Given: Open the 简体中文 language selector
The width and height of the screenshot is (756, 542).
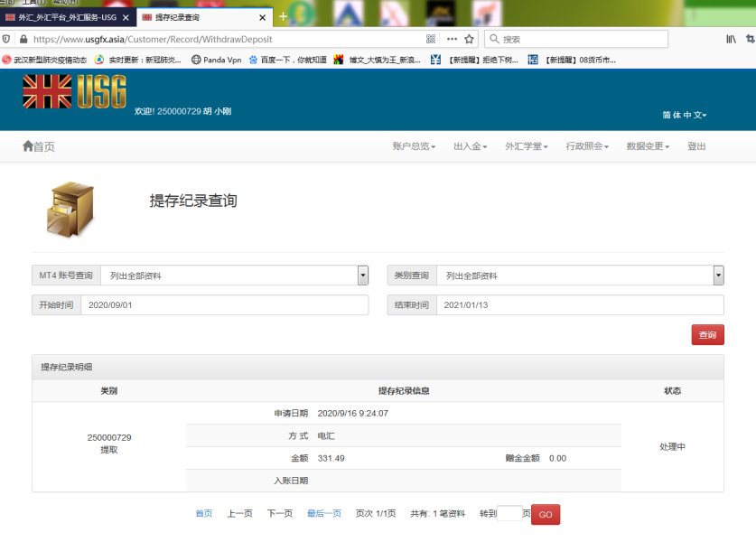Looking at the screenshot, I should point(684,116).
